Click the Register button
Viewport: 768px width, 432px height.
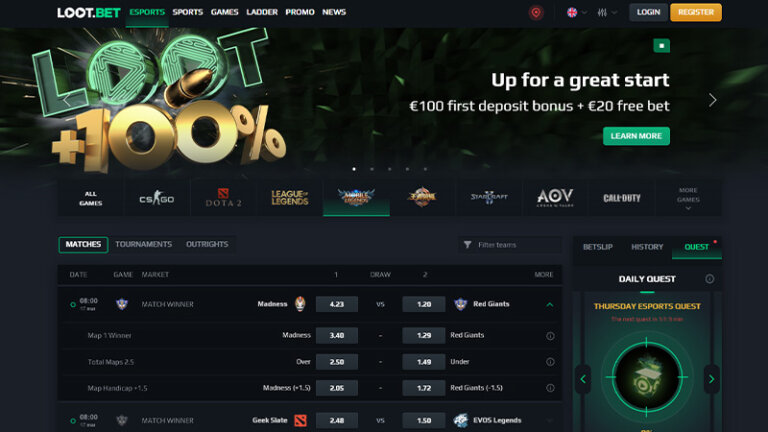pos(696,12)
